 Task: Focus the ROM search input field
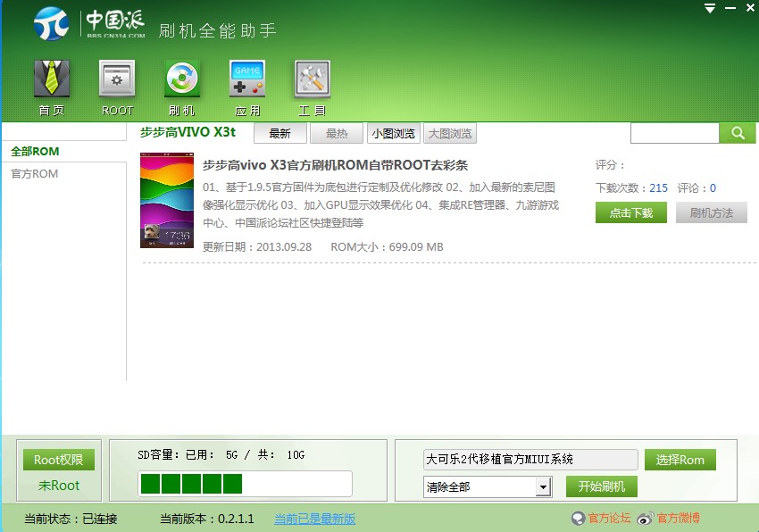coord(675,133)
